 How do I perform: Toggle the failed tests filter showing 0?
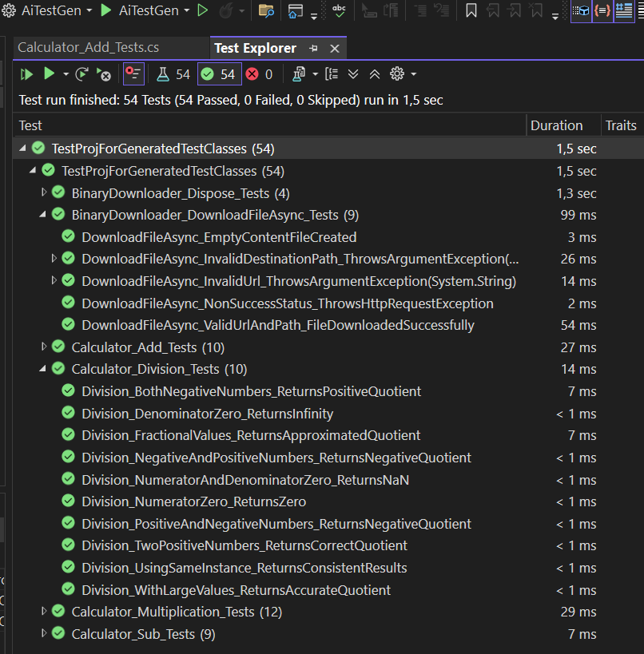259,74
